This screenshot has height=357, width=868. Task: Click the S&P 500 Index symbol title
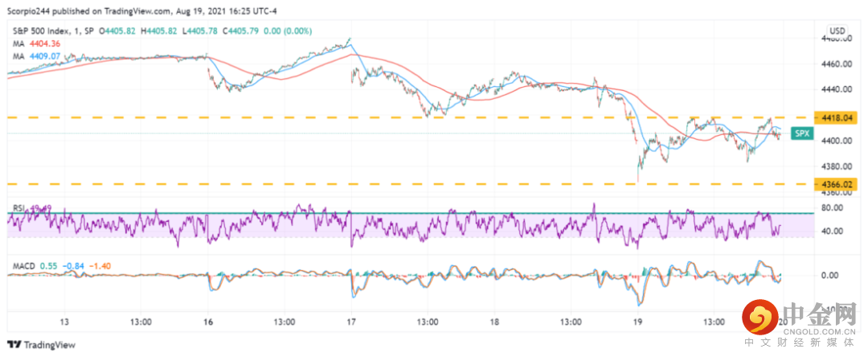tap(39, 31)
